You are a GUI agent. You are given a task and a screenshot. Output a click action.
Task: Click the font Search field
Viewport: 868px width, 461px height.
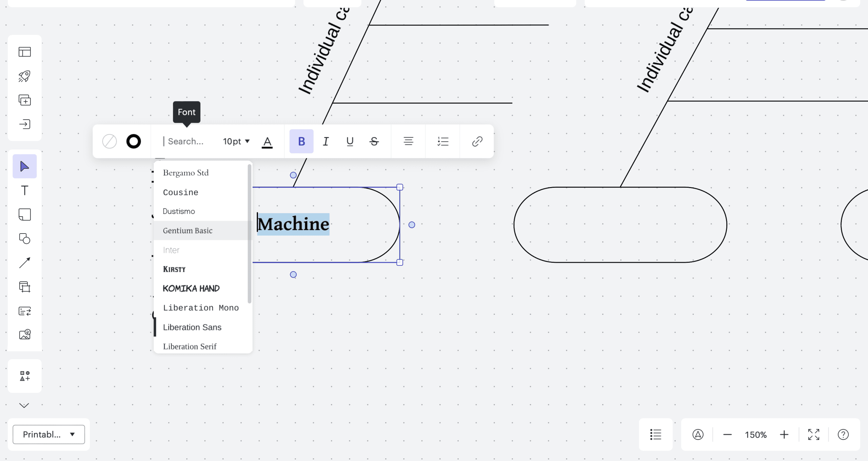tap(186, 141)
